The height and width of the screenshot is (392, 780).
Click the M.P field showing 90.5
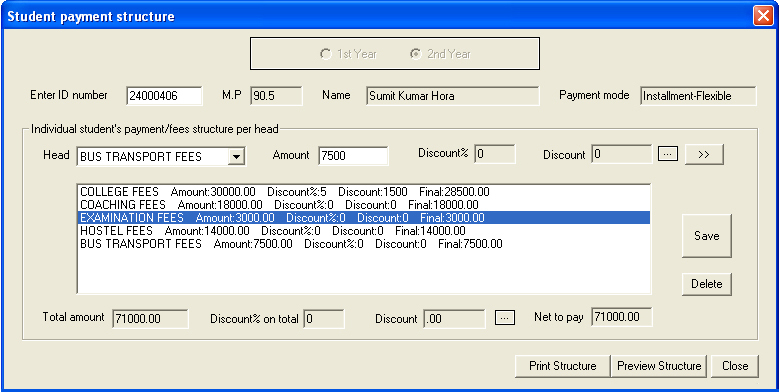coord(276,96)
